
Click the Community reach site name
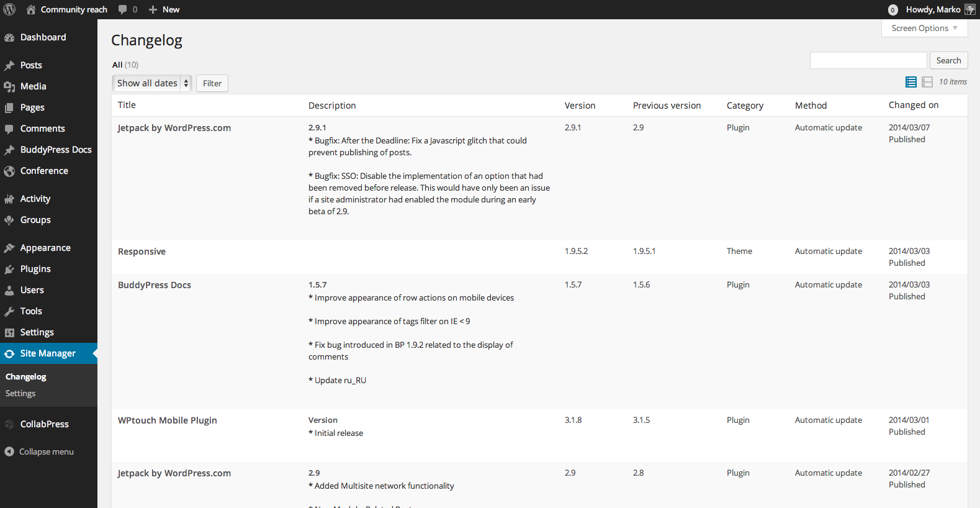pyautogui.click(x=74, y=9)
